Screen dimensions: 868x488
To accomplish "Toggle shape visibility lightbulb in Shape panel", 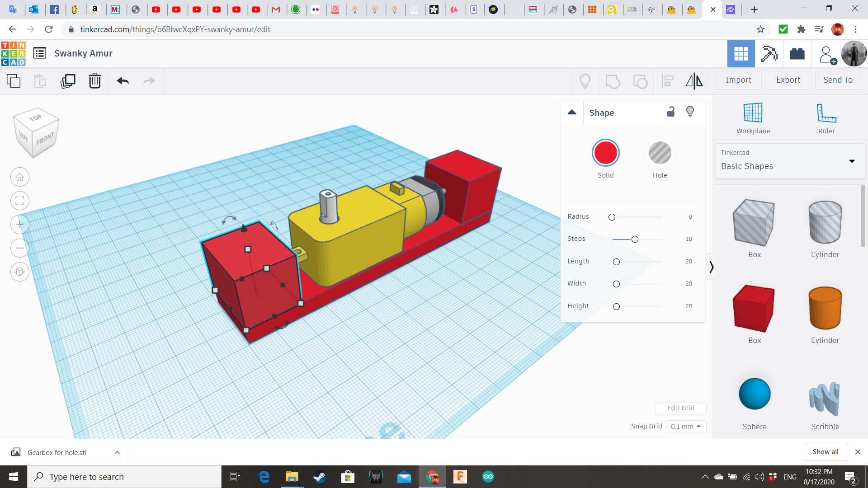I will (x=690, y=112).
